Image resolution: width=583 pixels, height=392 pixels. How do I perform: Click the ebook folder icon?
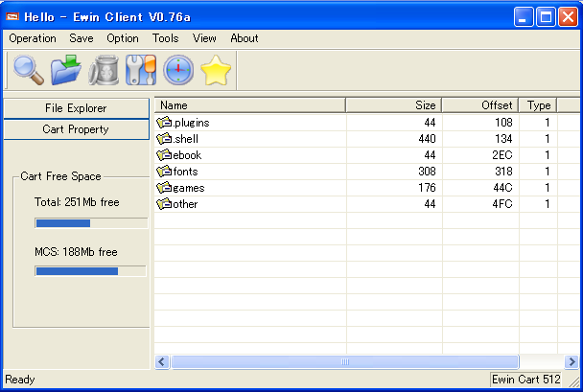pos(164,155)
